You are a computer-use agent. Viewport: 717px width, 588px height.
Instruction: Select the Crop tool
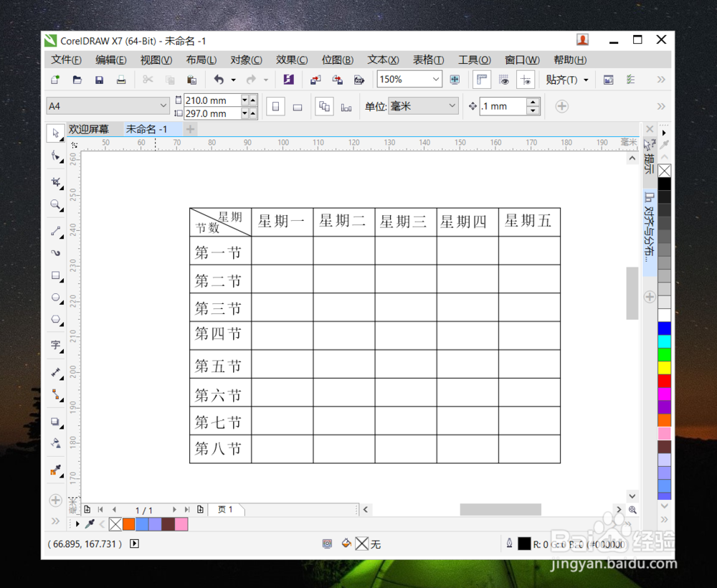(55, 182)
